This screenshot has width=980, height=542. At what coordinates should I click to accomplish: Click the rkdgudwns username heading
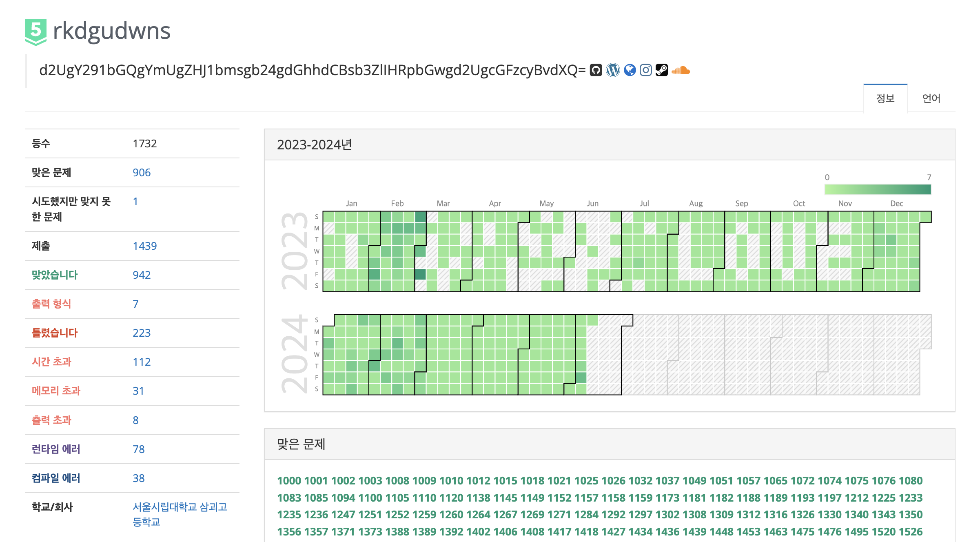point(111,31)
